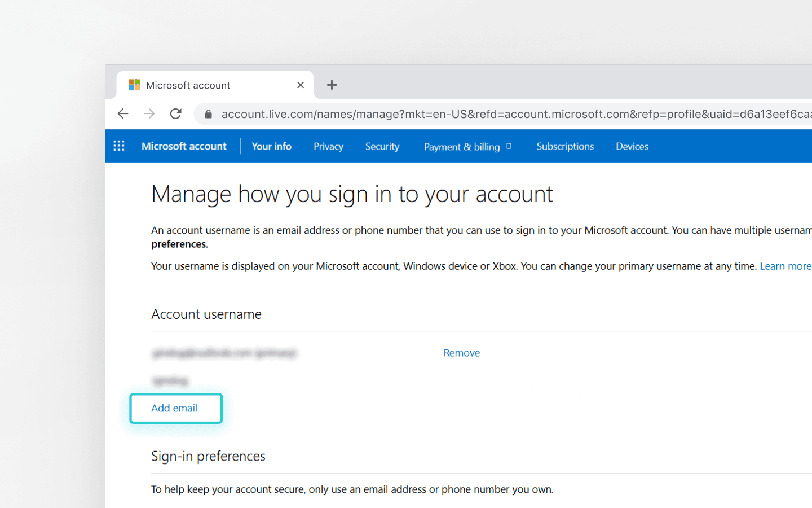Viewport: 812px width, 508px height.
Task: Click the forward navigation arrow
Action: 149,113
